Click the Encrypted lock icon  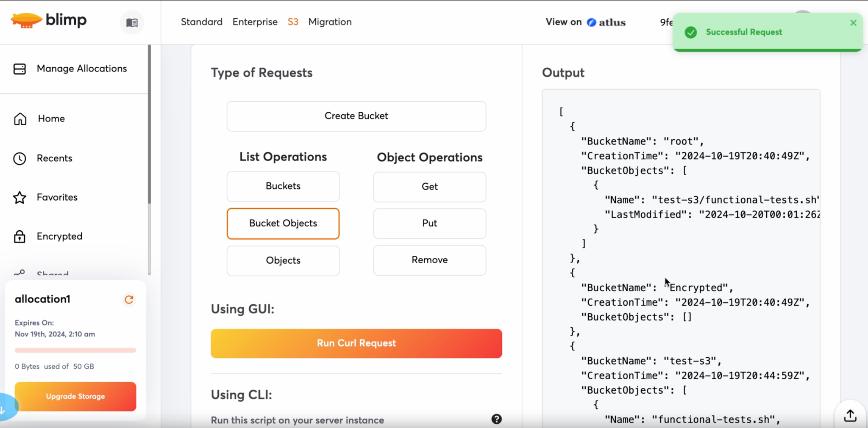19,237
